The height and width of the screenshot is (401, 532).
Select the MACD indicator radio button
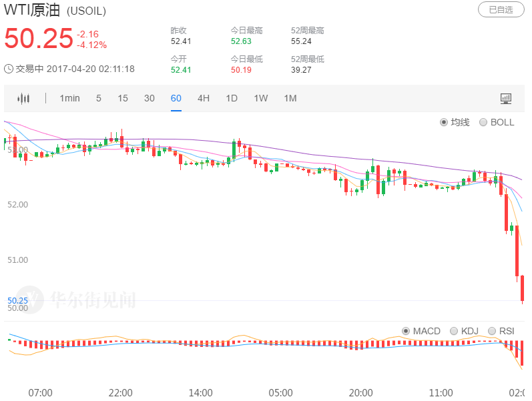click(405, 331)
